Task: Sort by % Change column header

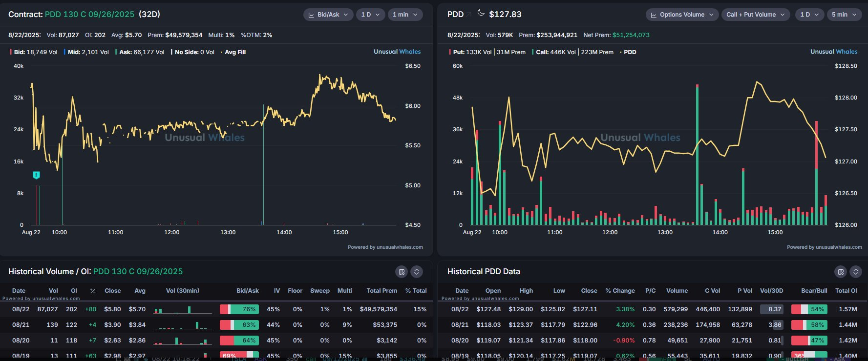Action: pos(620,291)
